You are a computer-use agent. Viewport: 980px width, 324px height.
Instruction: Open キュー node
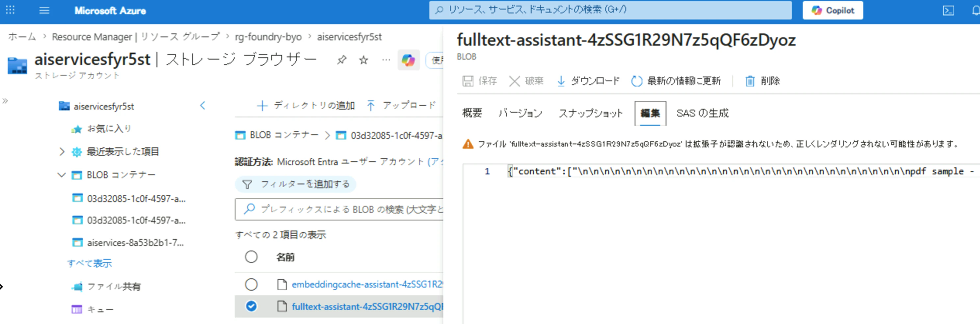point(93,309)
